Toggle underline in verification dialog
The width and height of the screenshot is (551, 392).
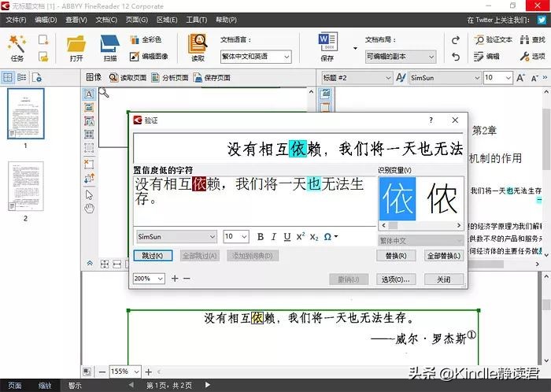point(287,237)
